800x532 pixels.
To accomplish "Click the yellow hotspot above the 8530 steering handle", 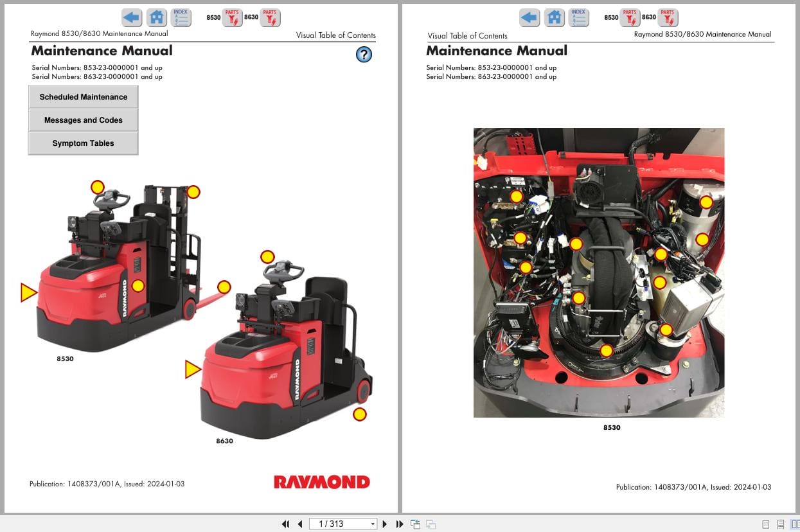I will coord(97,187).
